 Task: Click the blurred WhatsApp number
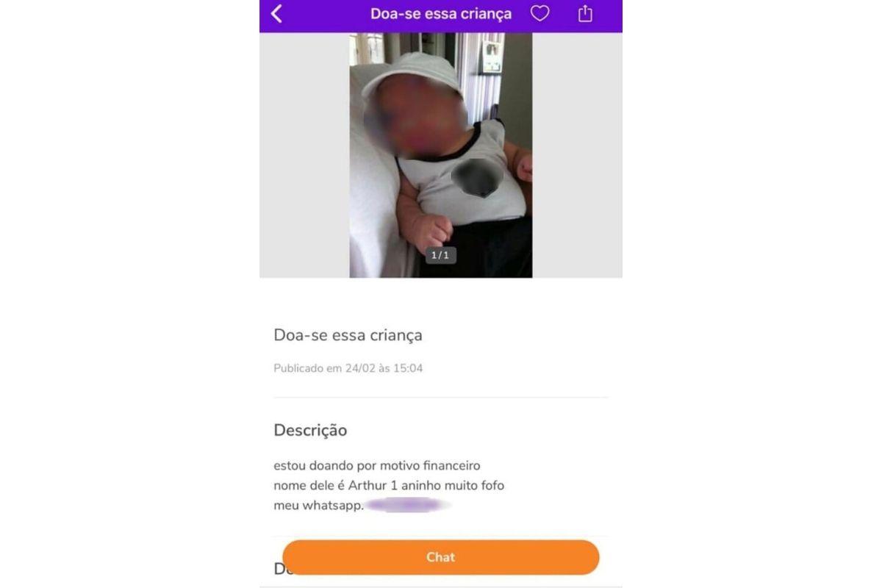(408, 505)
